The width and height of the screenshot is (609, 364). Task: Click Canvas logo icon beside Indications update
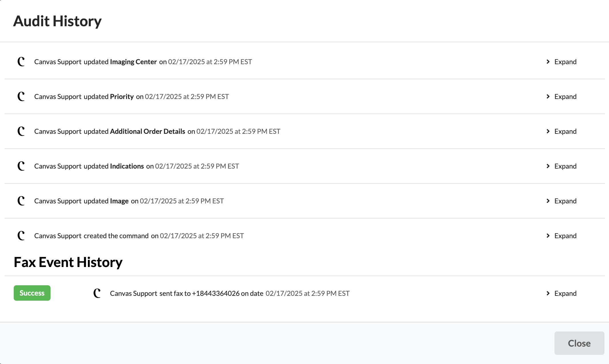point(21,166)
